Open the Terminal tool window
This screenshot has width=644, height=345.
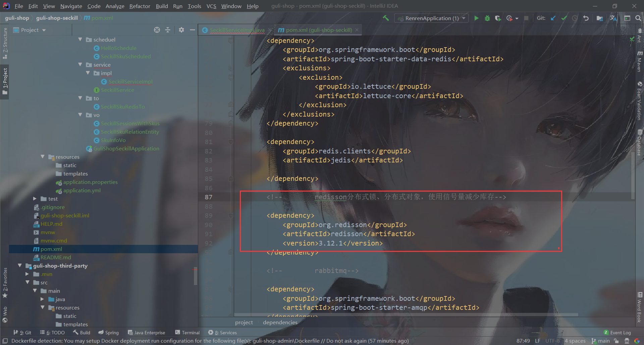[187, 333]
